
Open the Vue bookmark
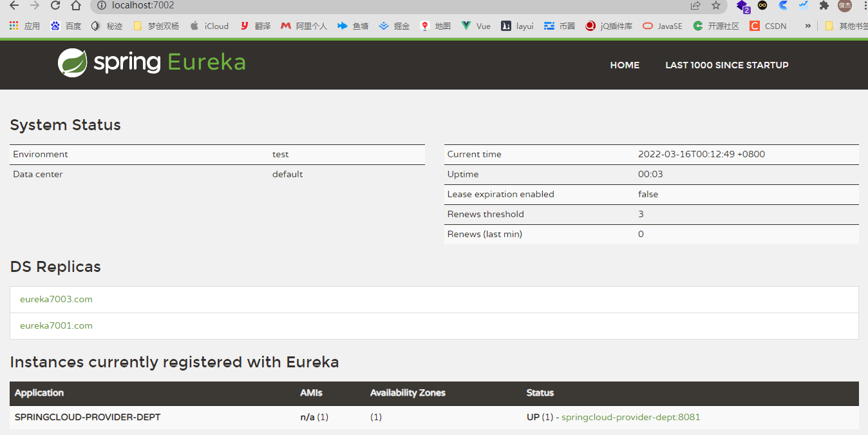coord(476,26)
